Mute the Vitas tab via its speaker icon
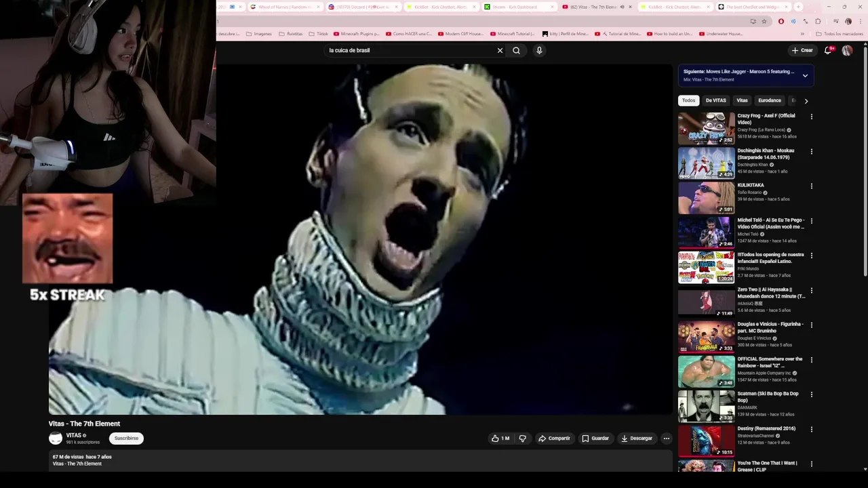Screen dimensions: 868x488 622,7
